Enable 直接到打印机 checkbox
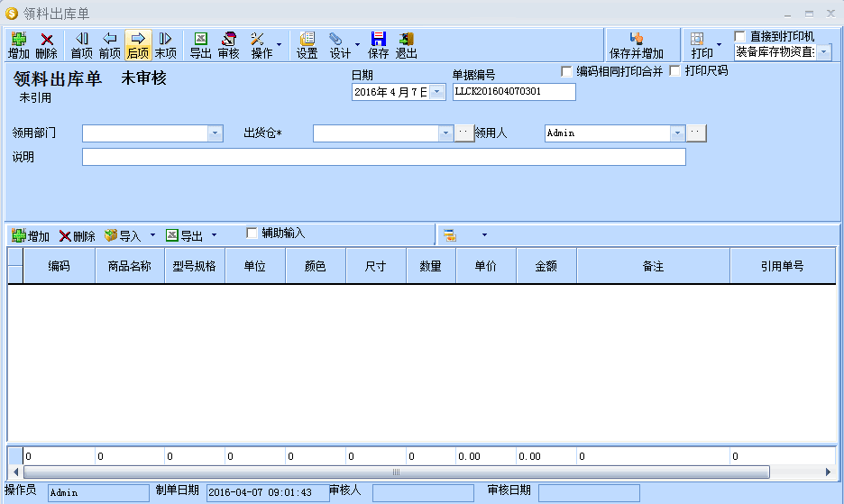The image size is (844, 504). pos(740,36)
